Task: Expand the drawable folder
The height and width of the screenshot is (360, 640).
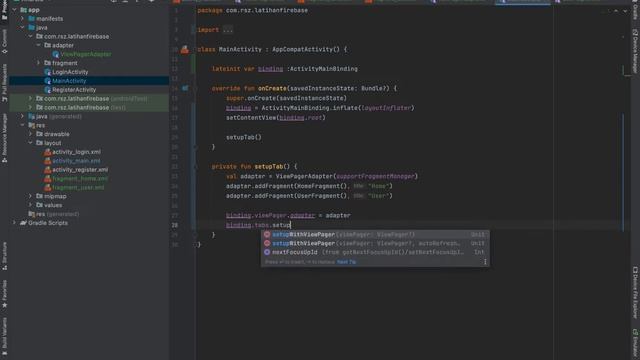Action: 31,134
